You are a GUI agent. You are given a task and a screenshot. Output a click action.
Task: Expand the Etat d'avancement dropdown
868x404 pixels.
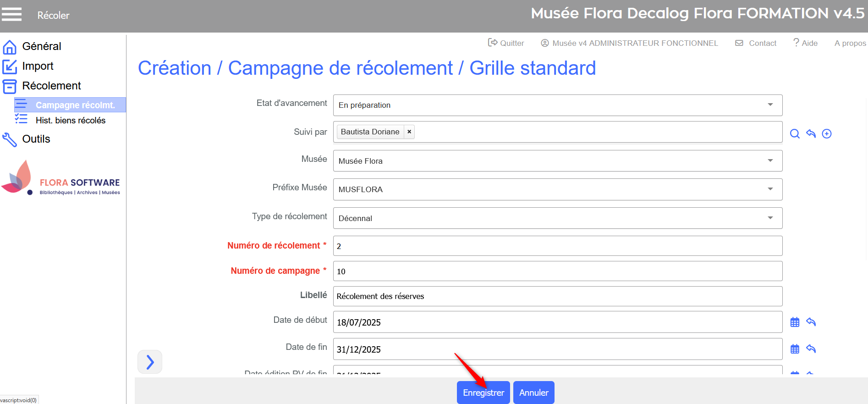pyautogui.click(x=770, y=105)
